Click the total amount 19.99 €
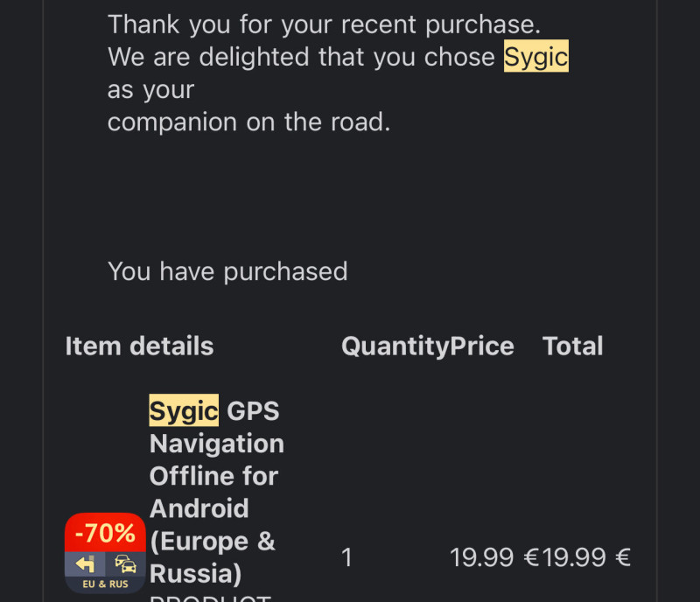 586,557
